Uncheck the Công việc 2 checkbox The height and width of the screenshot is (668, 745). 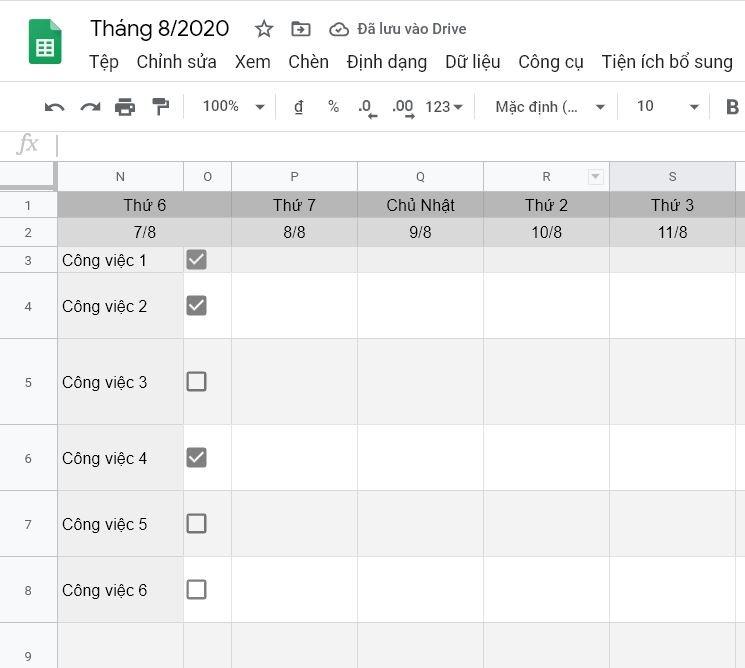pos(196,305)
